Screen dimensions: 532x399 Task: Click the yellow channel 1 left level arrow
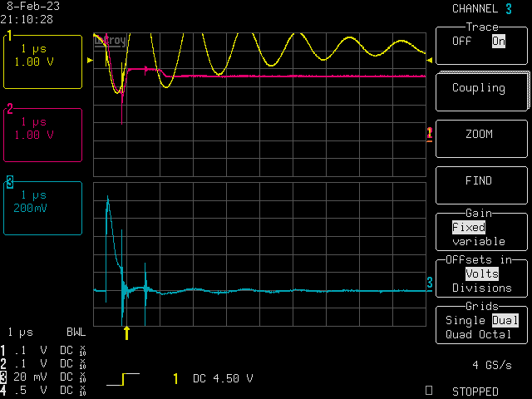tap(90, 61)
